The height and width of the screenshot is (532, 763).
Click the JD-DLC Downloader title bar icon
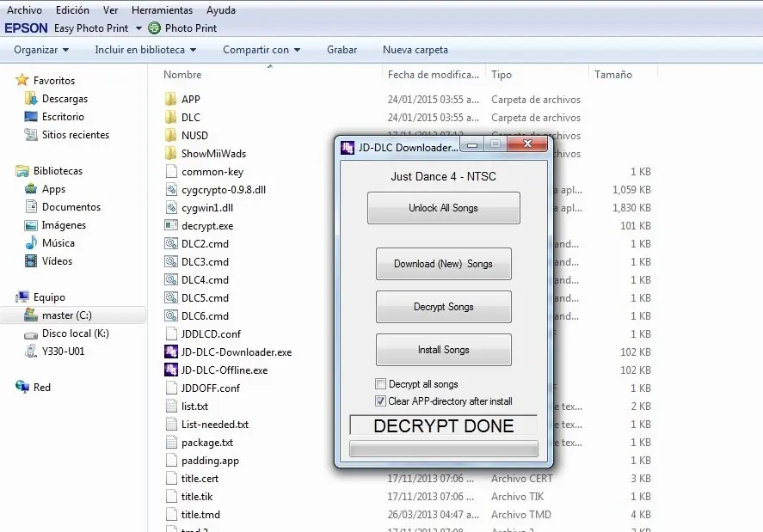pos(348,147)
